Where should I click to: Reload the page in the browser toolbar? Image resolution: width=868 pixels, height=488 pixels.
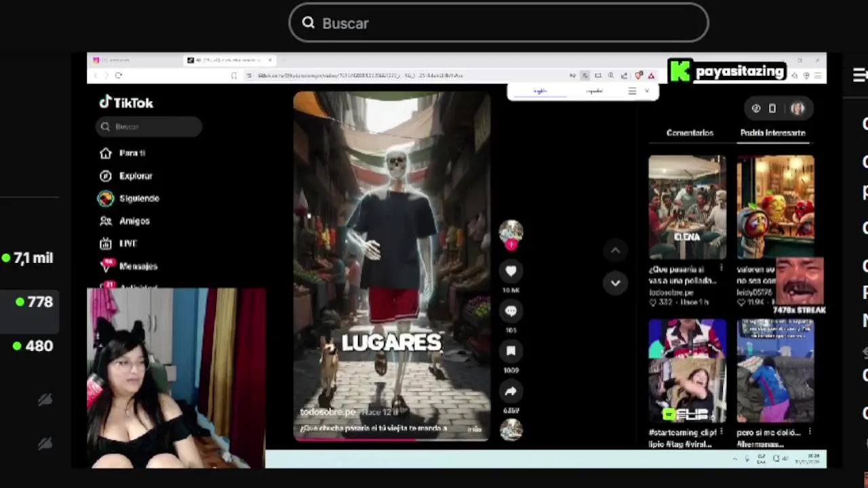[119, 75]
